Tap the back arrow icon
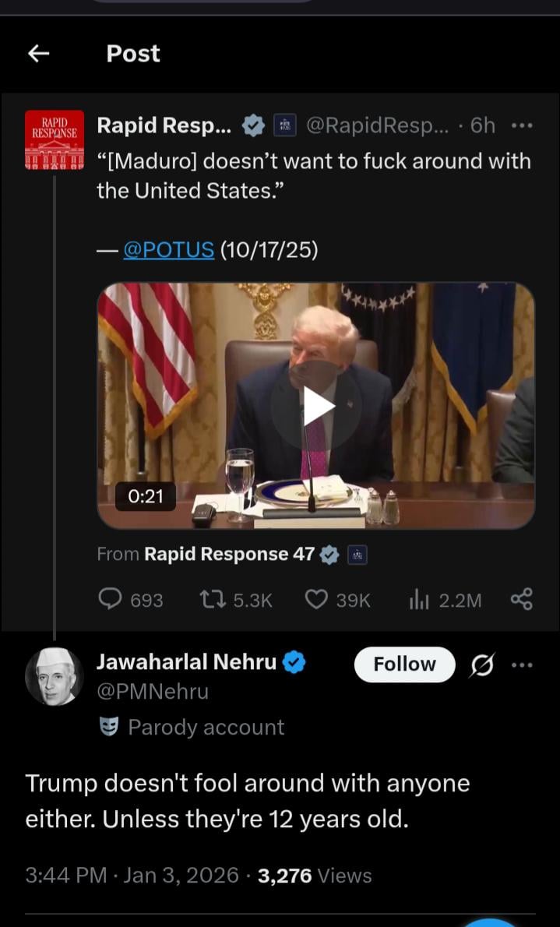This screenshot has width=560, height=927. [38, 53]
